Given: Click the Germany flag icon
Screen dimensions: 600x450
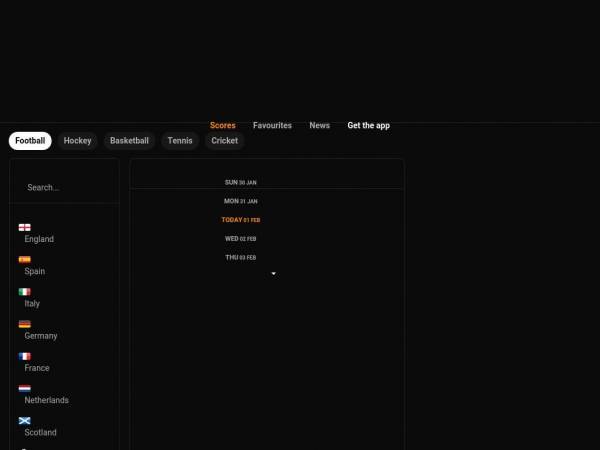Looking at the screenshot, I should [24, 324].
